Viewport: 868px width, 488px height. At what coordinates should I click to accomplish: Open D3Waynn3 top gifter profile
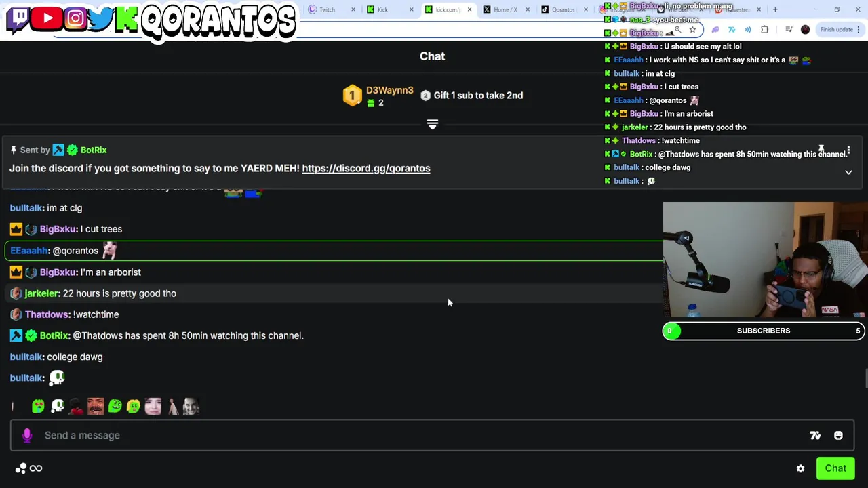tap(390, 90)
